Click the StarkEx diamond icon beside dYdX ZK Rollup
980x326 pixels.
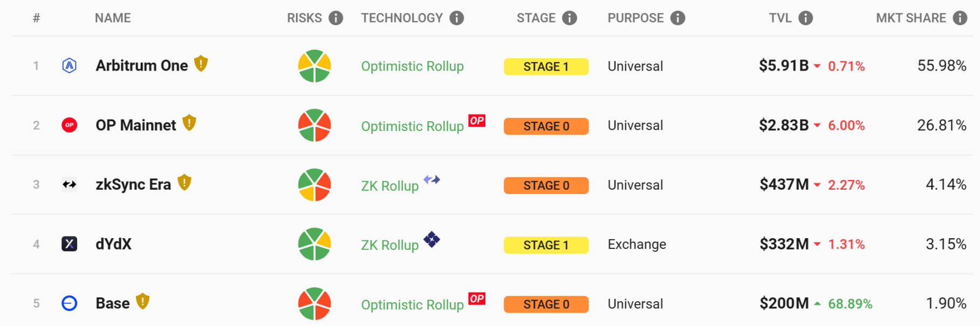point(431,239)
